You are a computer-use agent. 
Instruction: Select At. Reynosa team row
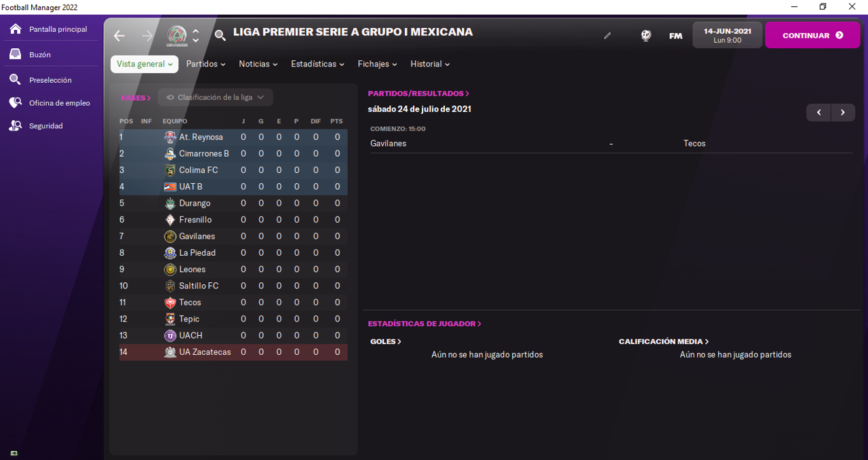point(201,137)
